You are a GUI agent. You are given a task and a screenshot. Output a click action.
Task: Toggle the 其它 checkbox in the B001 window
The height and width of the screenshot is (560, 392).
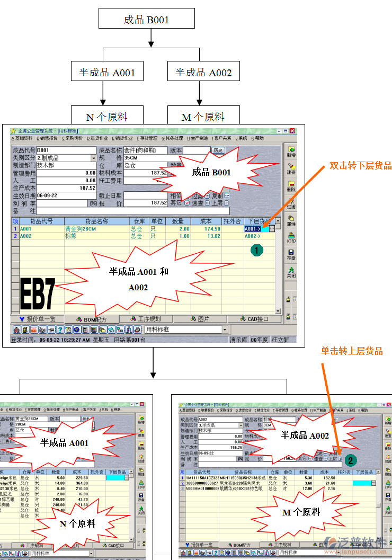[x=187, y=203]
